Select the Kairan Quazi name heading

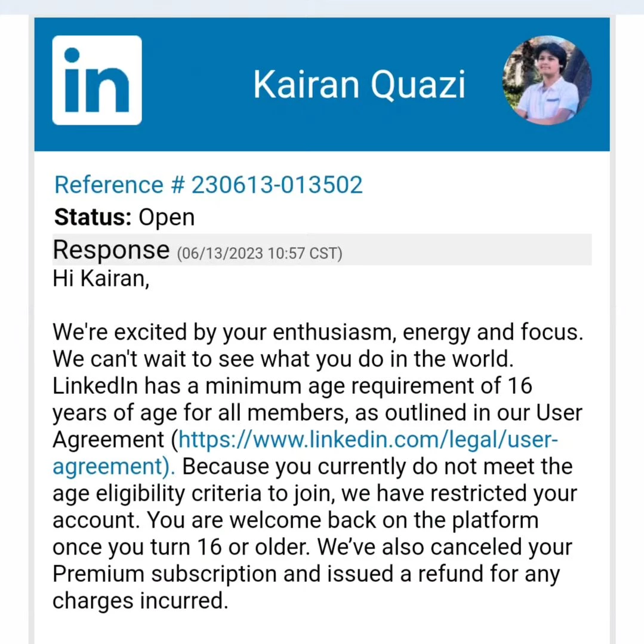(x=359, y=85)
